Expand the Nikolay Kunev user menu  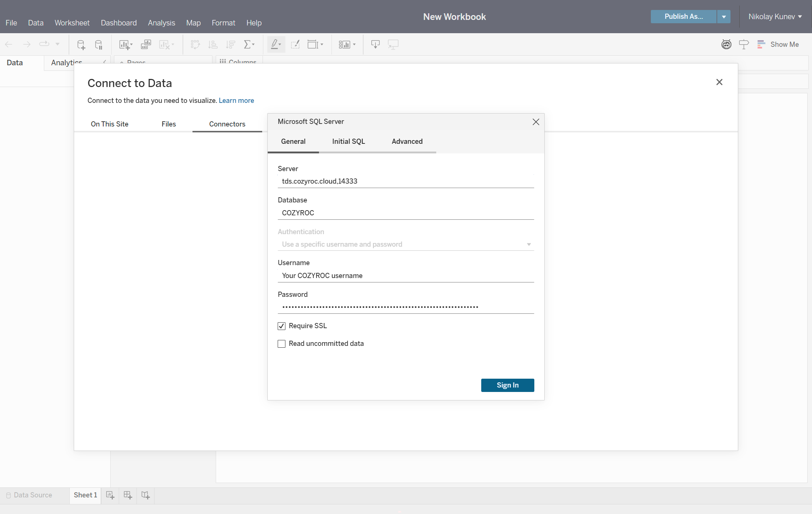775,17
